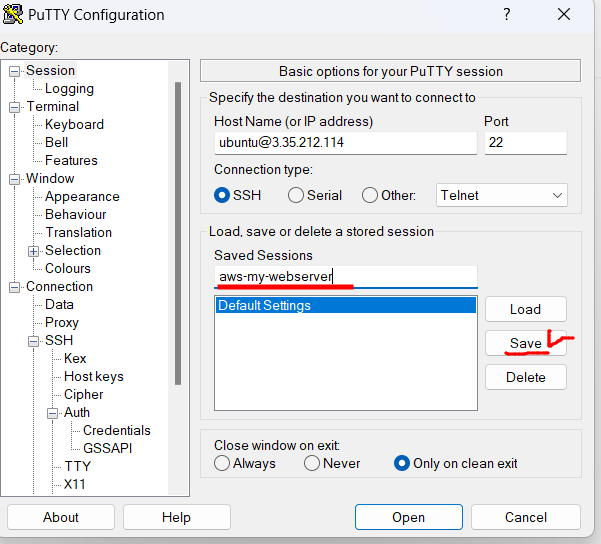Open the Window category
This screenshot has height=544, width=601.
[x=50, y=179]
